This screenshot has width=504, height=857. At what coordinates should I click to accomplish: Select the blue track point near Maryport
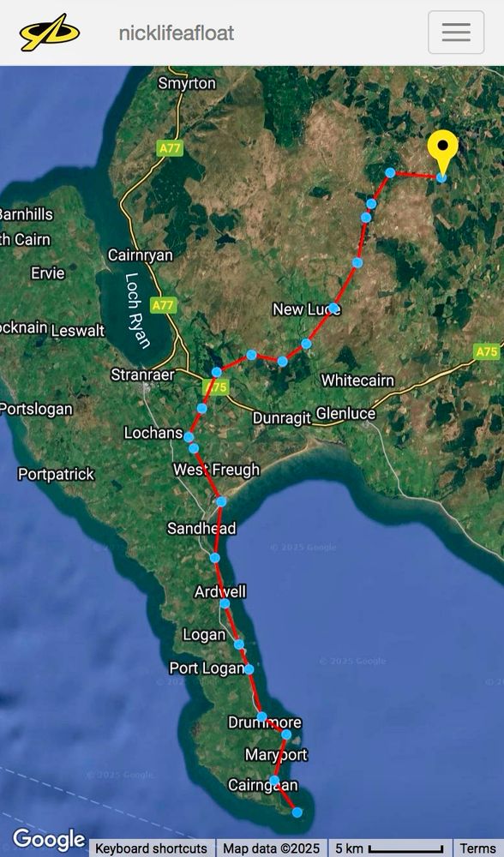pyautogui.click(x=286, y=734)
